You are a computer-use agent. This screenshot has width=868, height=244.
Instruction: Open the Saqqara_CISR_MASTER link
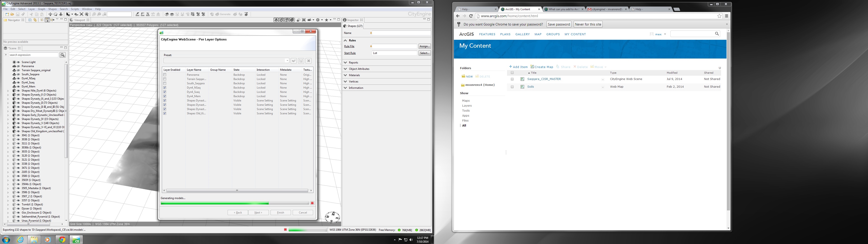[544, 79]
